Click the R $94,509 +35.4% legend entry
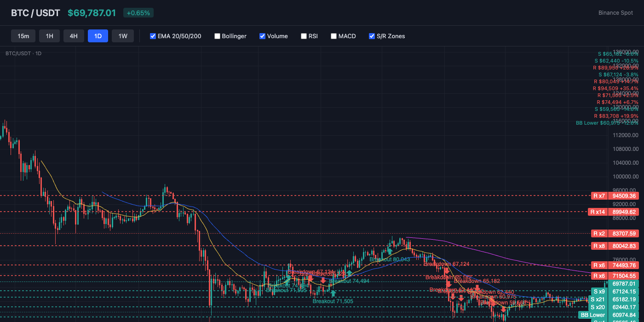 [616, 88]
